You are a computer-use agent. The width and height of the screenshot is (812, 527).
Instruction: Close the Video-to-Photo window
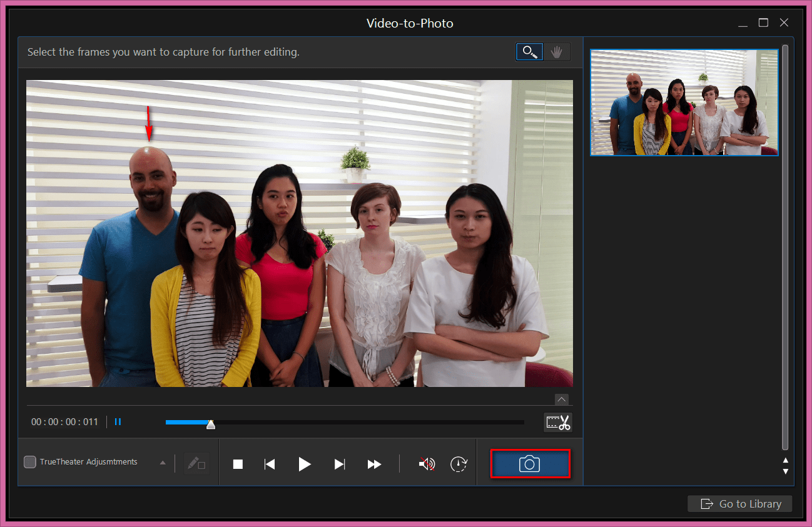(784, 23)
